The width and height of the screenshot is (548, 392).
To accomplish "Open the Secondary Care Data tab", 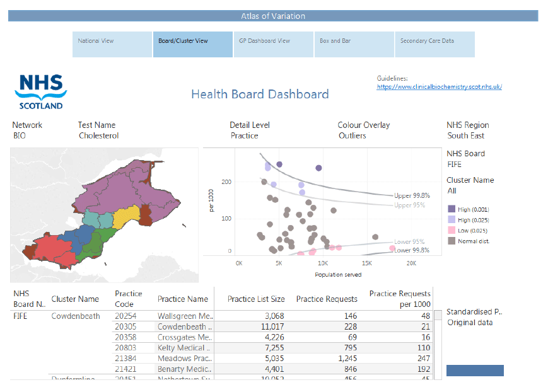I will [x=435, y=44].
